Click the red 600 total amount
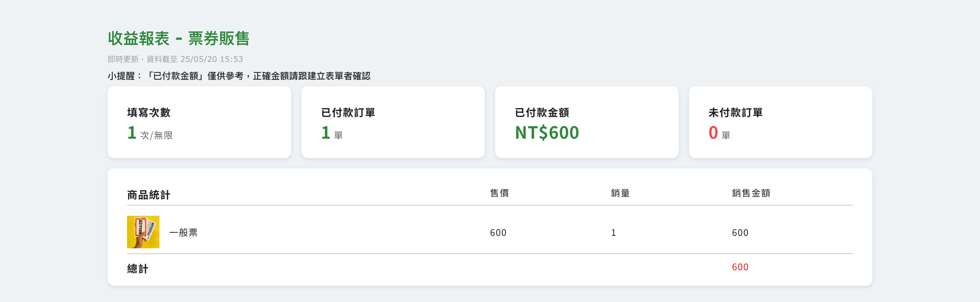Screen dimensions: 980x302 [740, 267]
